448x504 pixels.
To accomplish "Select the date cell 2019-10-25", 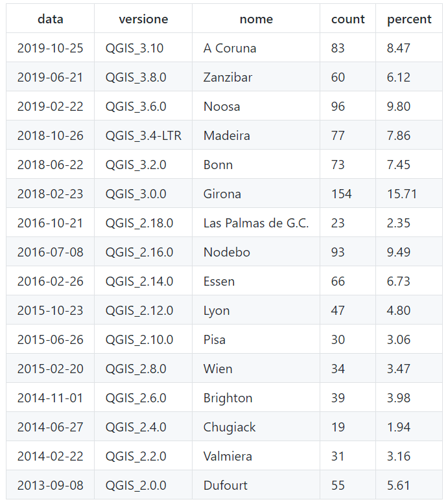I will [x=51, y=48].
